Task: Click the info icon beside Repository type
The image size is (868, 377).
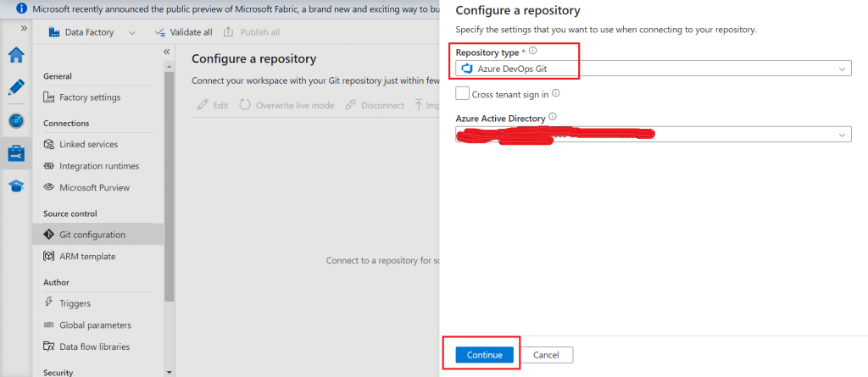Action: pos(532,52)
